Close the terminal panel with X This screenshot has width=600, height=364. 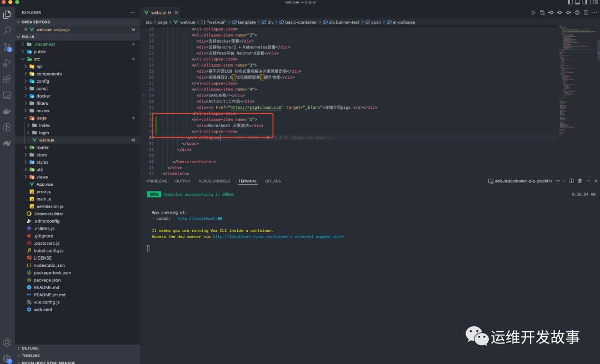(x=596, y=181)
